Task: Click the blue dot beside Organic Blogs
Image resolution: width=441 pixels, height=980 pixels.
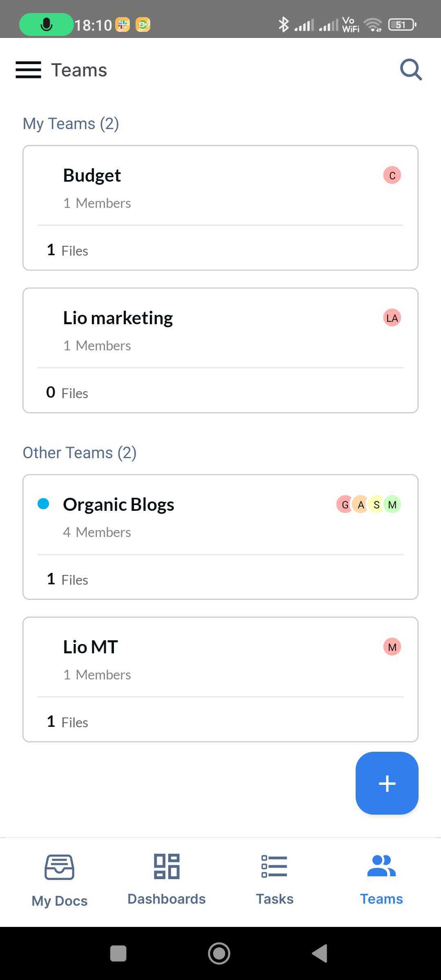Action: pos(43,504)
